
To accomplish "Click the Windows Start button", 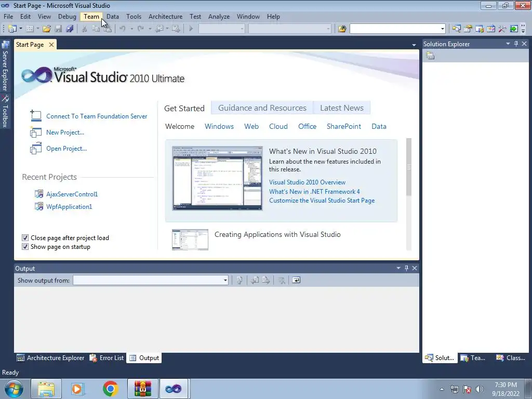I will pyautogui.click(x=14, y=389).
